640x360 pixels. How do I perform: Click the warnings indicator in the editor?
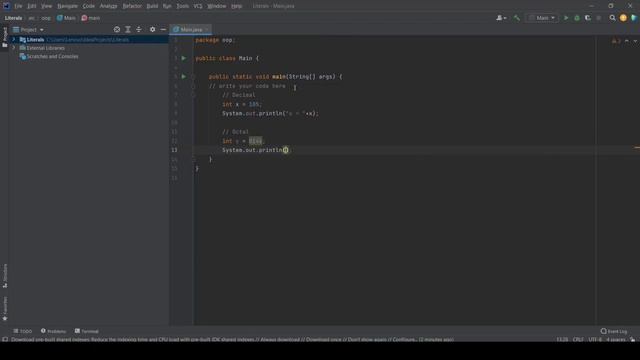[616, 41]
